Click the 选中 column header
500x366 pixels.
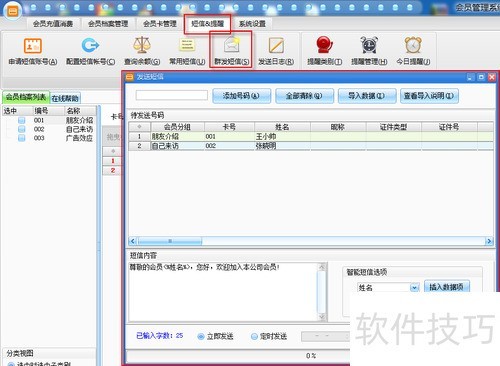pyautogui.click(x=17, y=111)
